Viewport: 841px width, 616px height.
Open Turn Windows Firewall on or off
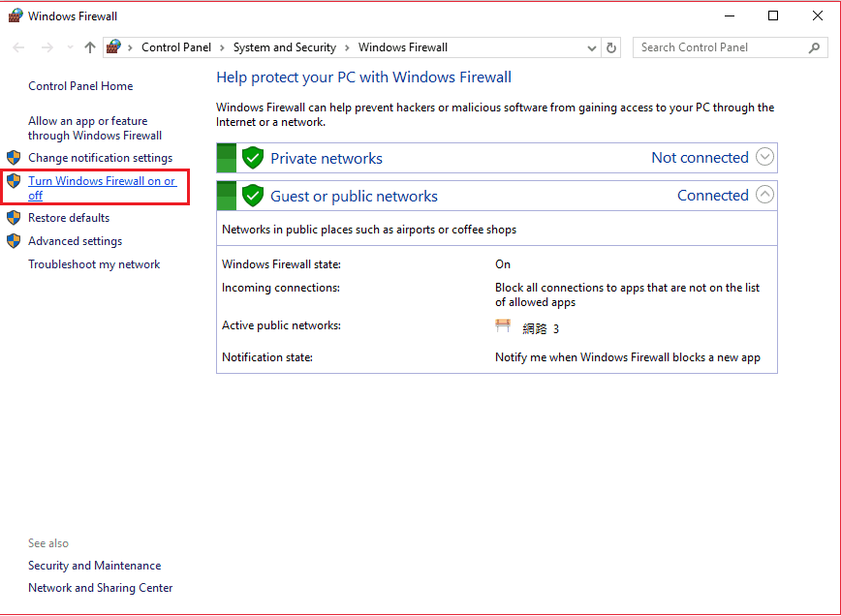pyautogui.click(x=102, y=188)
